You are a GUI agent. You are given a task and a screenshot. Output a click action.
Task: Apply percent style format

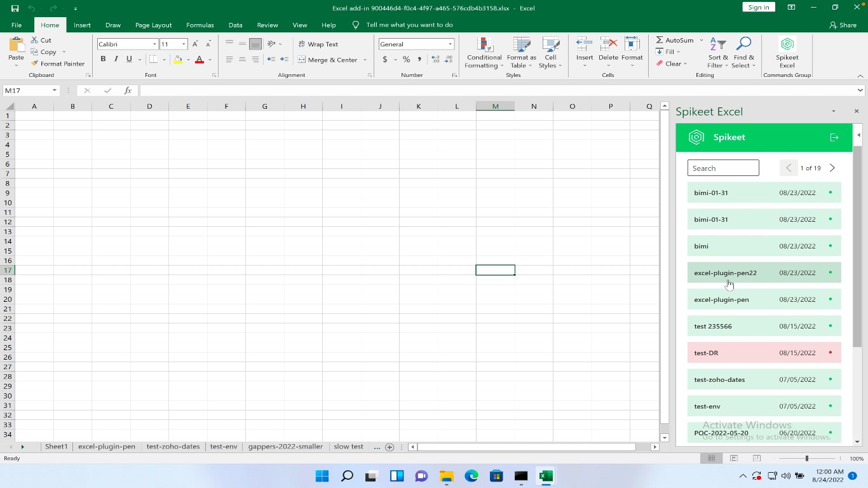pos(406,59)
